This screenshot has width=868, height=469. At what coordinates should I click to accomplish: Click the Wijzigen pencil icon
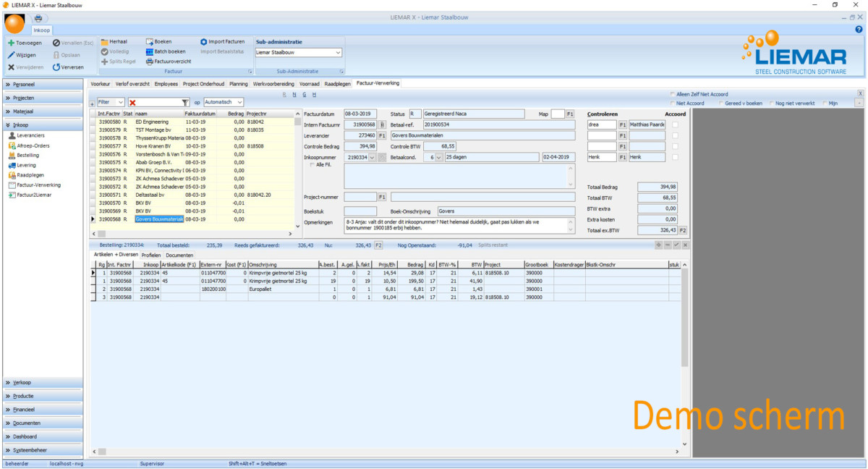11,55
